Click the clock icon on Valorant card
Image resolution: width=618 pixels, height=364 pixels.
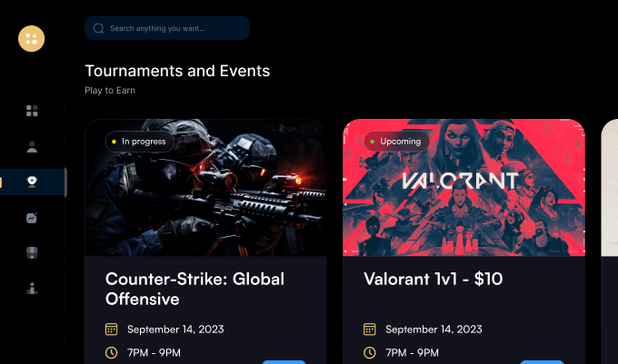pyautogui.click(x=369, y=352)
